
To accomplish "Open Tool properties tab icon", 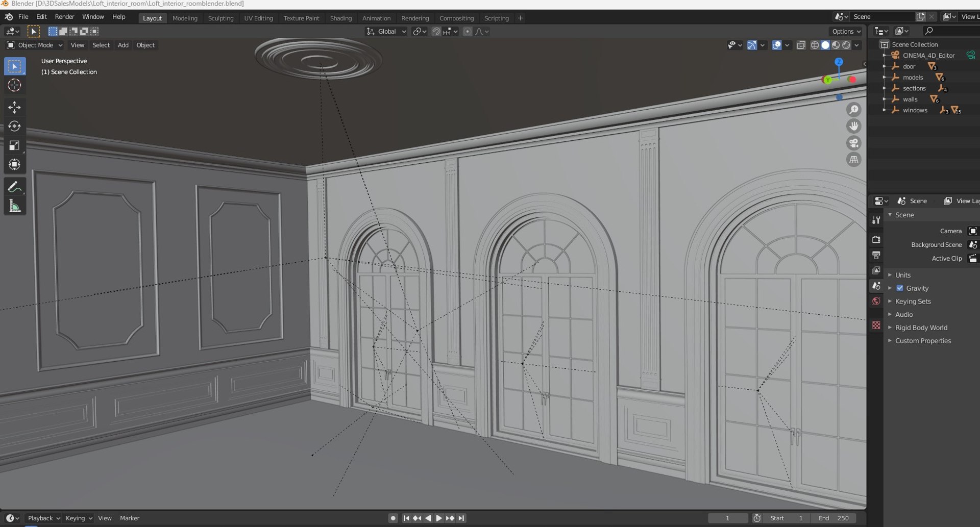I will pyautogui.click(x=876, y=220).
